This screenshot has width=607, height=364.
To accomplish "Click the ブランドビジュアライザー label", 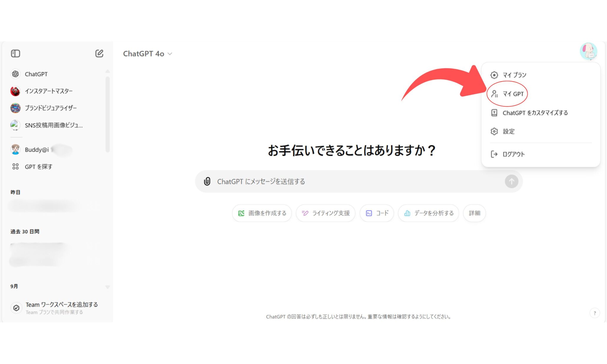I will point(51,108).
